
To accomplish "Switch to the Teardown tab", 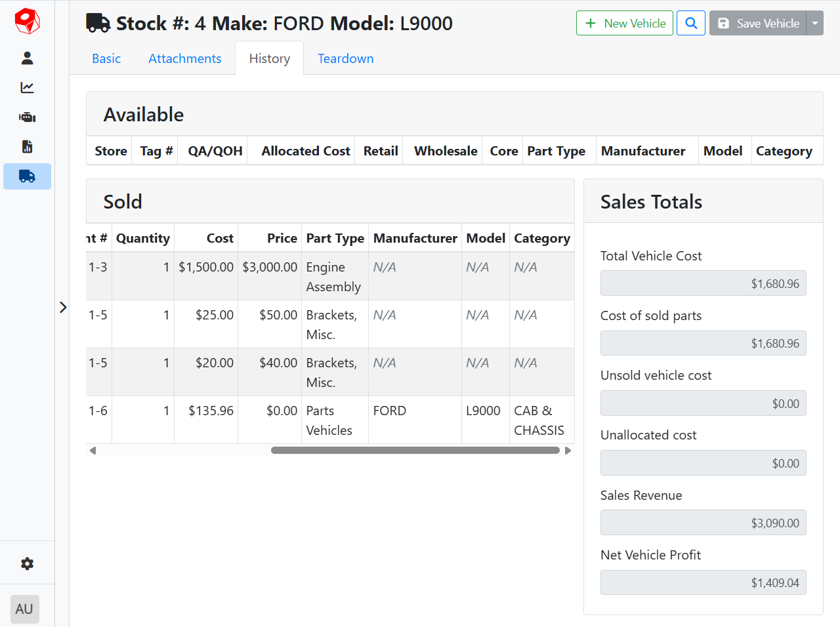I will point(345,58).
